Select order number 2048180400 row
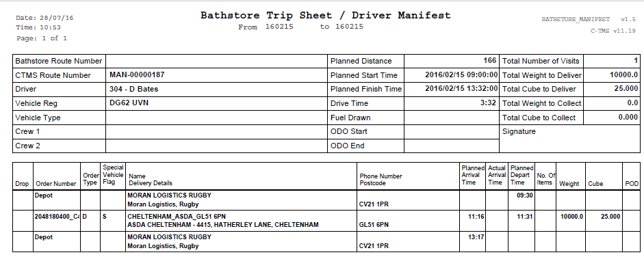 click(x=326, y=221)
